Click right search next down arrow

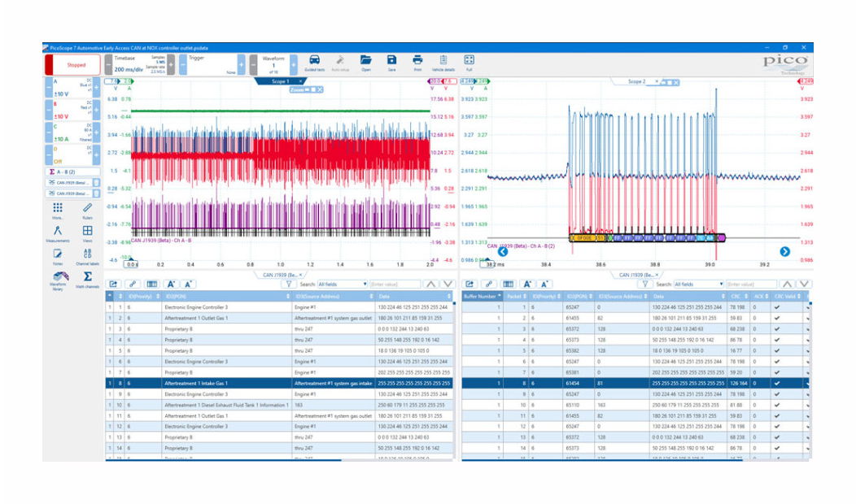(x=804, y=285)
